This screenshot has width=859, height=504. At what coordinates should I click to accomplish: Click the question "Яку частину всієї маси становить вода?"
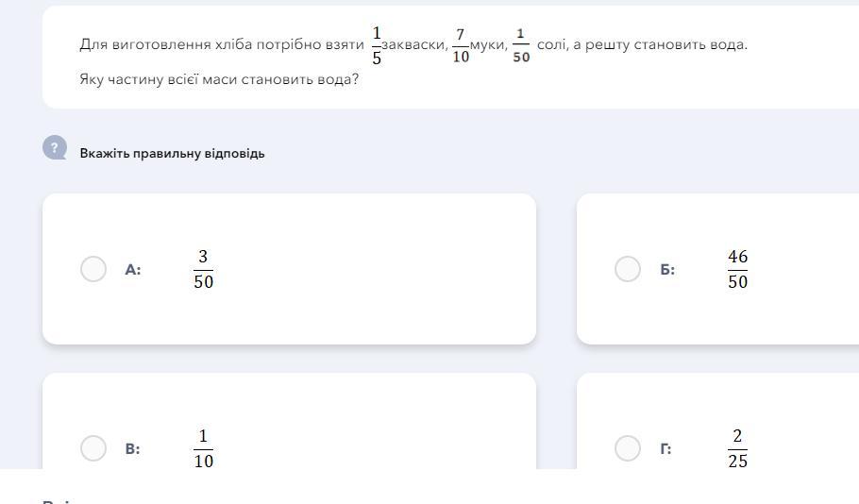tap(219, 79)
